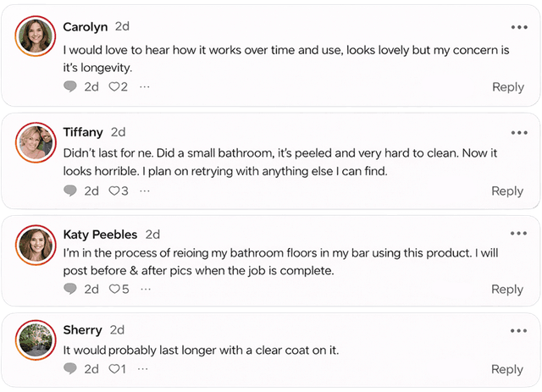The height and width of the screenshot is (392, 542).
Task: Open Carolyn's profile picture
Action: pos(36,36)
